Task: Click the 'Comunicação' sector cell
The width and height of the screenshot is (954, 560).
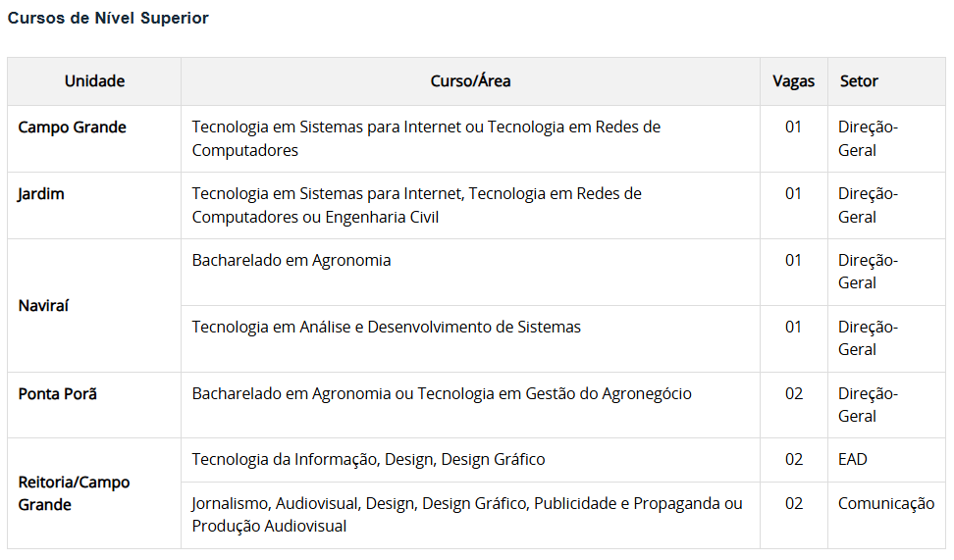Action: (x=885, y=503)
